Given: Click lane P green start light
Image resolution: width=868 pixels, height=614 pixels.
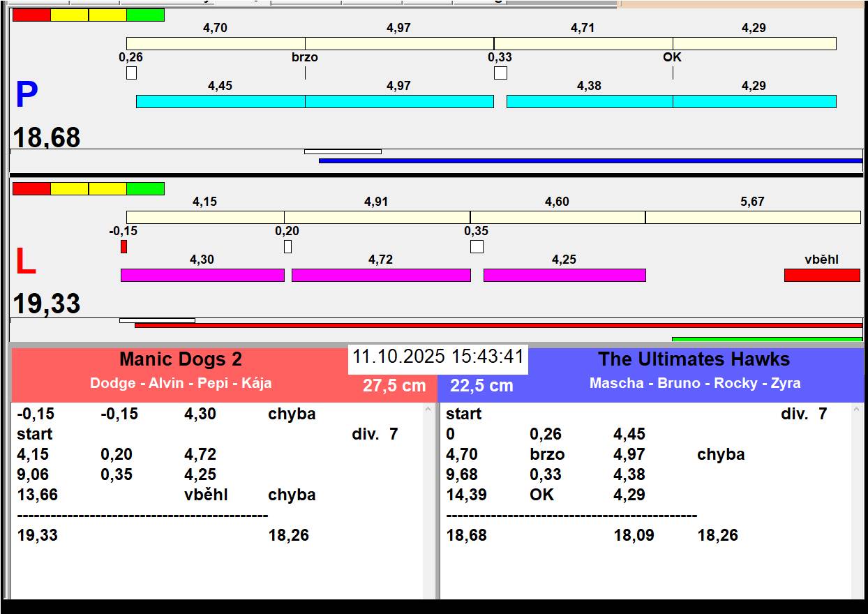Looking at the screenshot, I should tap(145, 15).
